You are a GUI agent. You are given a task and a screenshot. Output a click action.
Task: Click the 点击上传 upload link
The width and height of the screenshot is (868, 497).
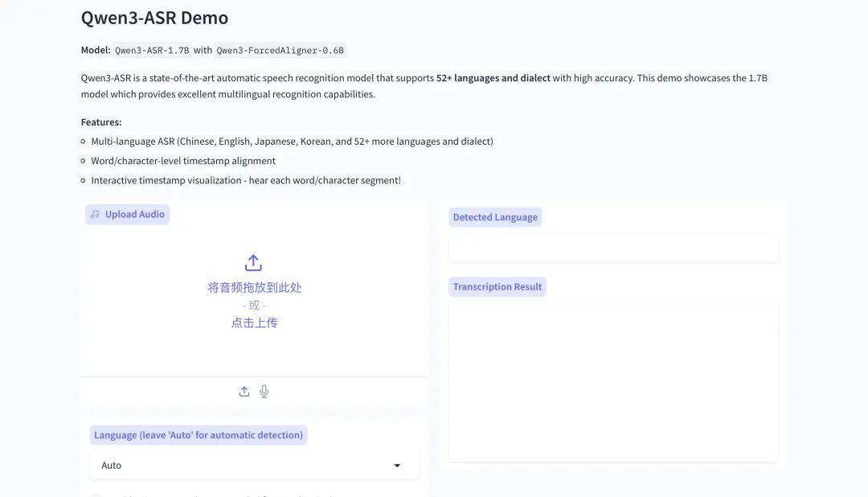point(254,322)
